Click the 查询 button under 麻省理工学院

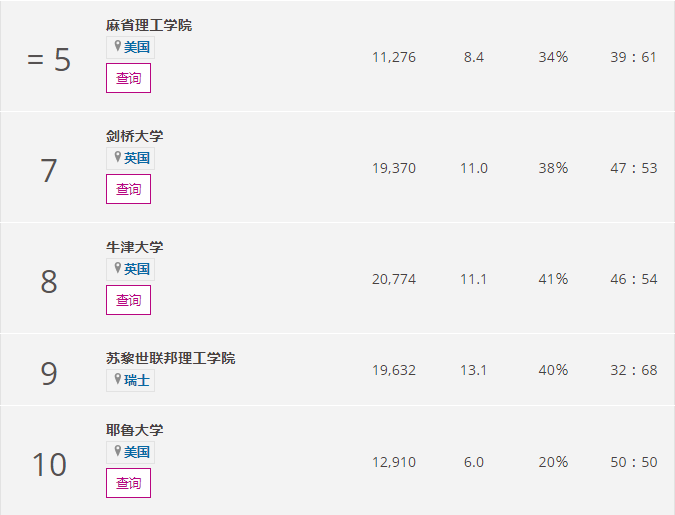click(x=128, y=78)
